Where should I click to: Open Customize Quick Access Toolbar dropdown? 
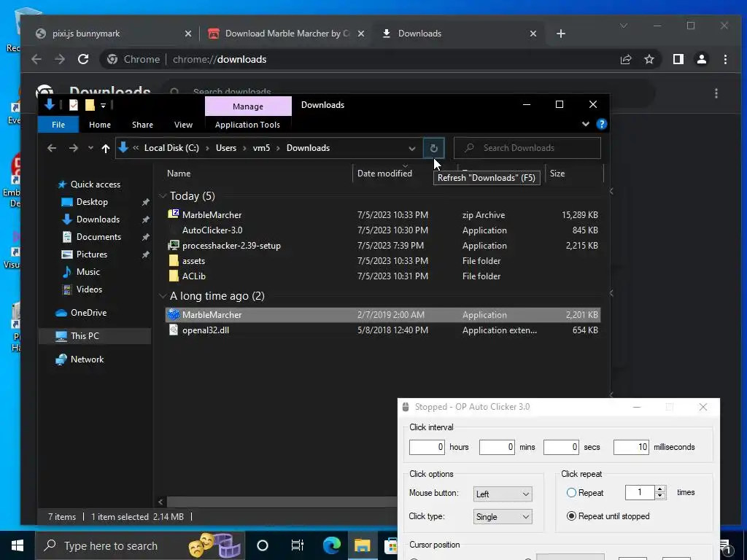tap(103, 105)
